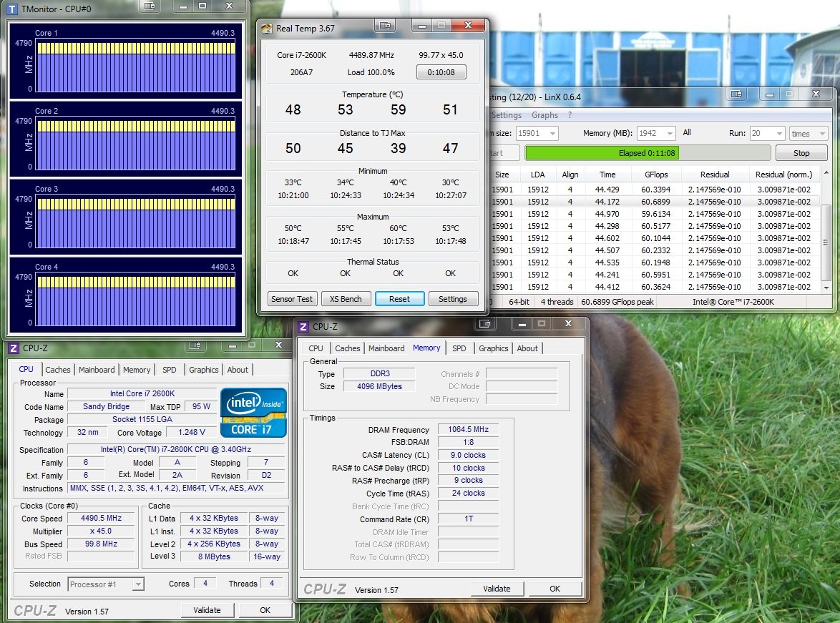Click the CPU-Z memory window title icon

303,327
